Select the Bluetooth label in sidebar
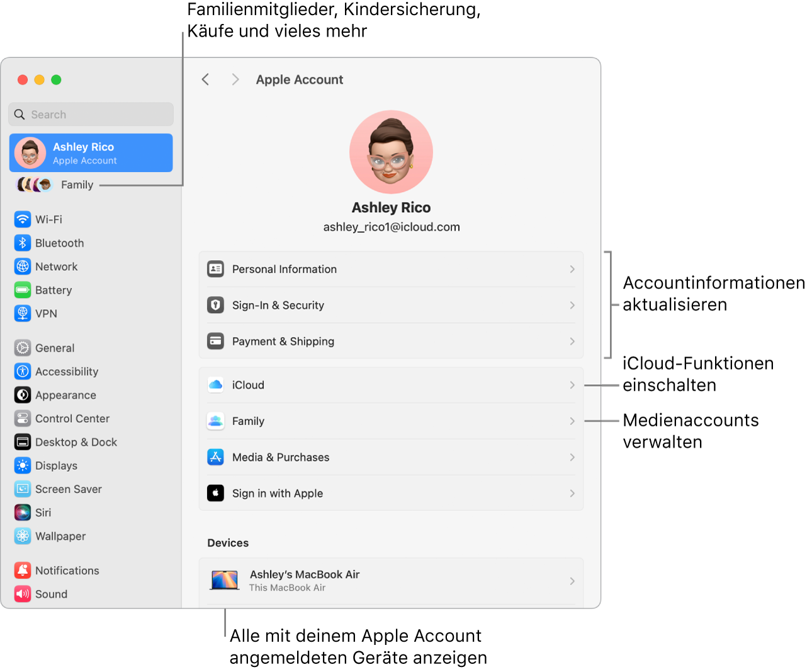 [x=59, y=243]
